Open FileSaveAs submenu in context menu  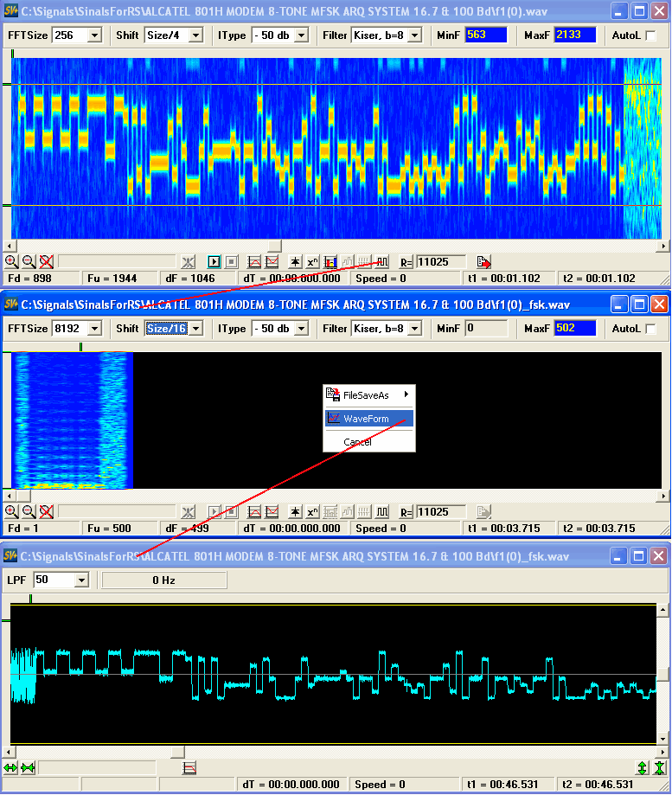[367, 395]
